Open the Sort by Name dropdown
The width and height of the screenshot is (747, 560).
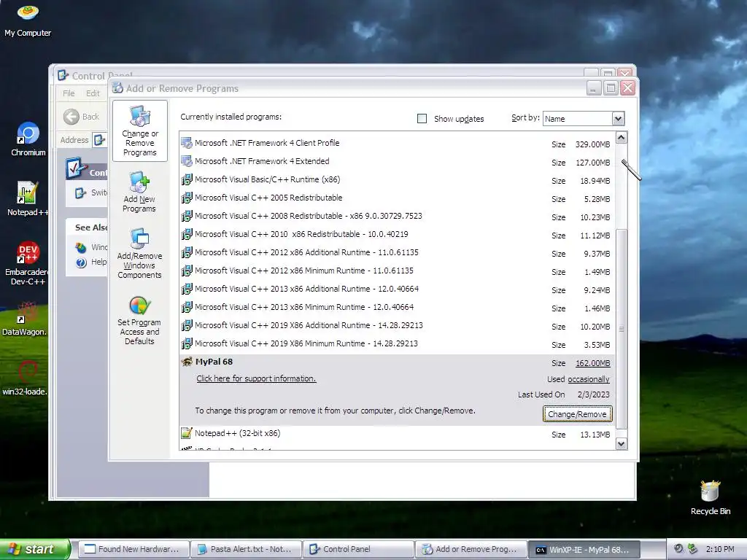[x=618, y=119]
